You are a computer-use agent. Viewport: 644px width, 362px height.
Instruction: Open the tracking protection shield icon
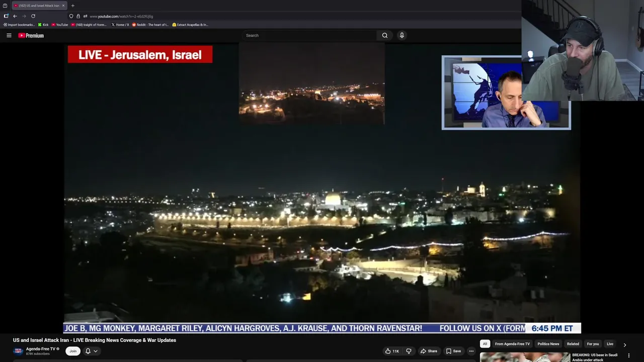coord(71,16)
